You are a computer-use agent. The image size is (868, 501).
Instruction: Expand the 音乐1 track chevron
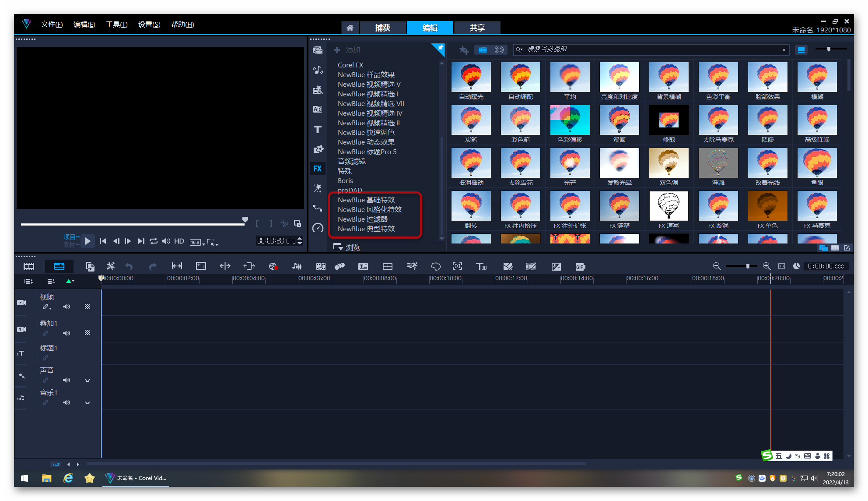point(87,403)
